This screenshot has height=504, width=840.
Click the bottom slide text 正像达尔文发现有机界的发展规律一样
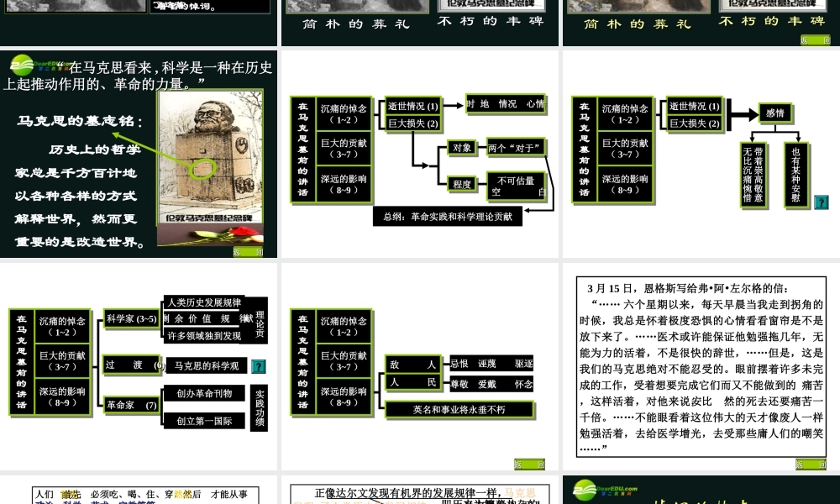click(x=408, y=493)
